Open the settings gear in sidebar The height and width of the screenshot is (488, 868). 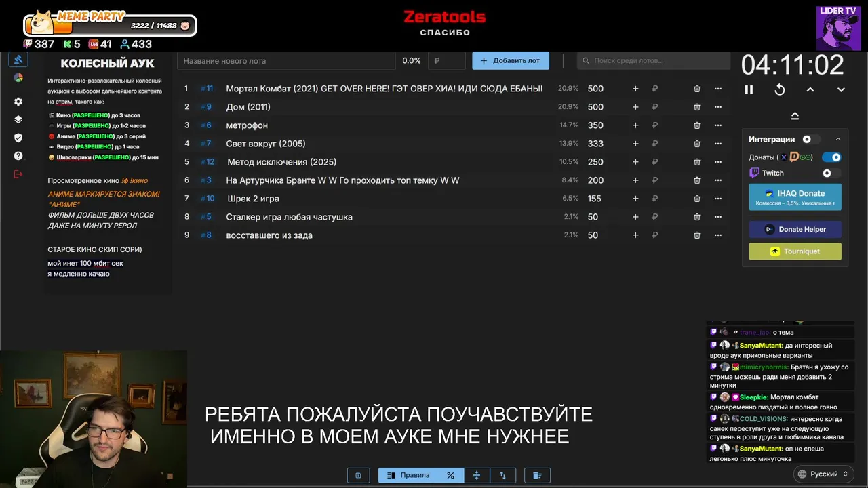click(x=18, y=102)
